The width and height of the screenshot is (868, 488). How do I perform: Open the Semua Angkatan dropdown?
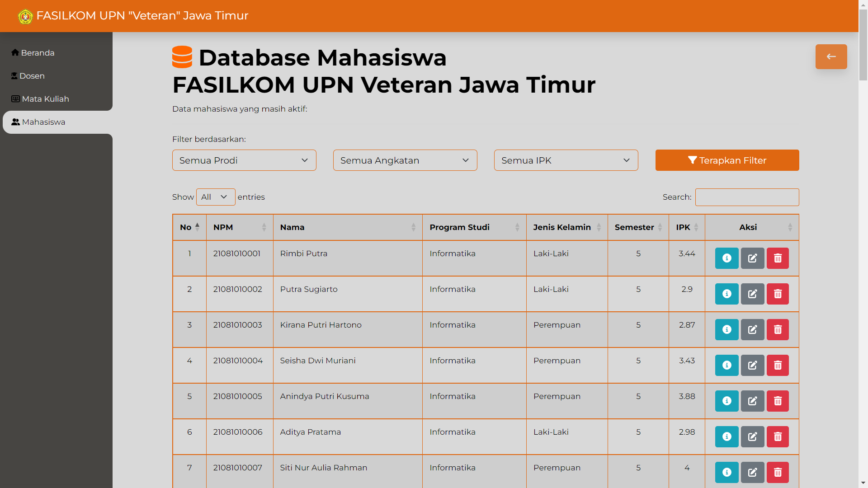pyautogui.click(x=405, y=160)
